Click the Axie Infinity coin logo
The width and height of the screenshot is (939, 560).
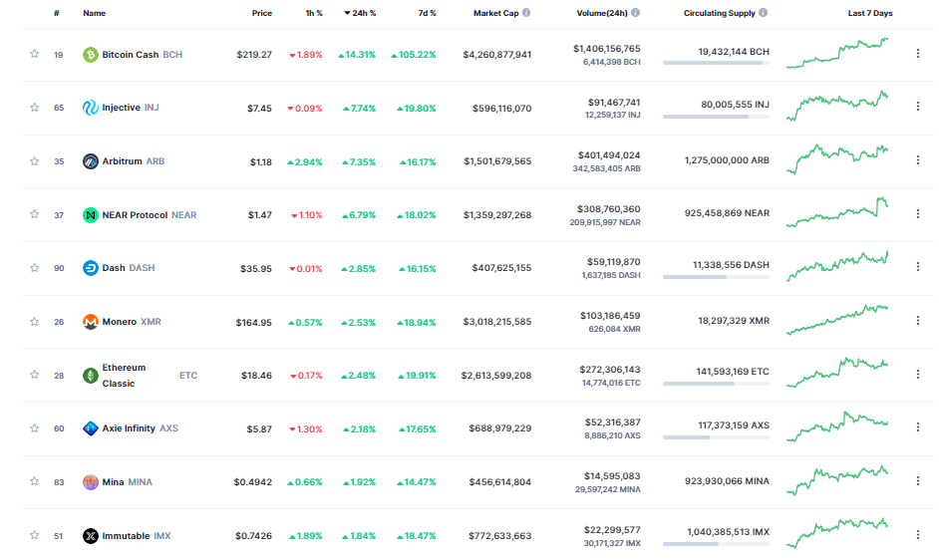[91, 428]
